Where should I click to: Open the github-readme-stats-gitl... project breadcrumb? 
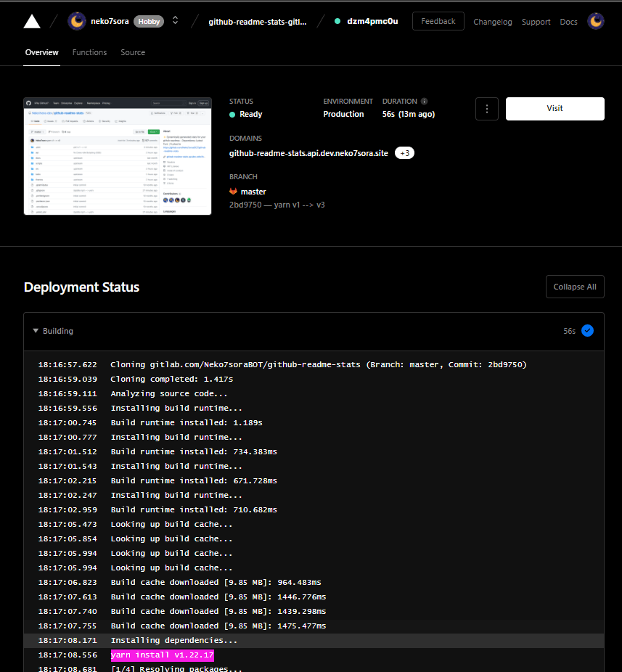(257, 22)
